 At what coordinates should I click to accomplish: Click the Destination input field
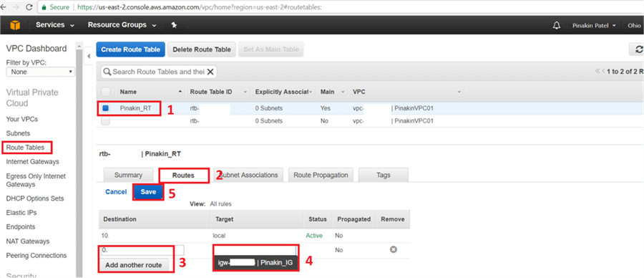[142, 251]
